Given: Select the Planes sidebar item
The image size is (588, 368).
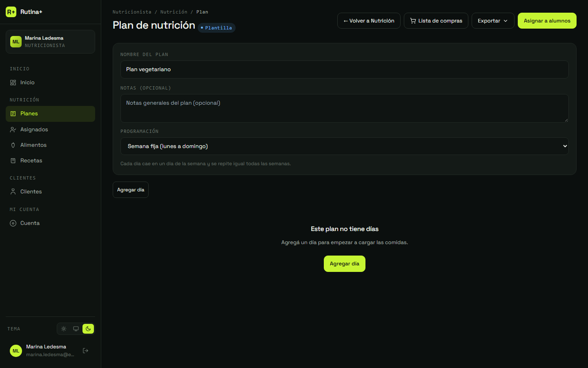Looking at the screenshot, I should pos(50,114).
